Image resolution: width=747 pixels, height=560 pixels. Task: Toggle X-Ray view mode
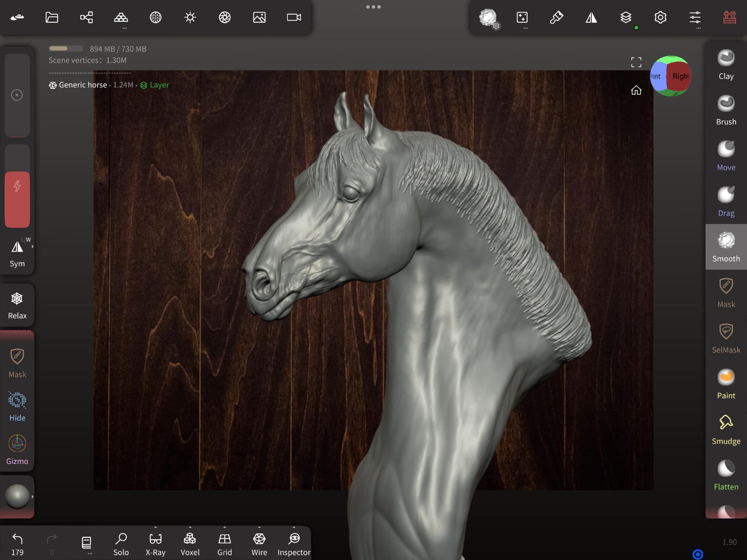155,544
